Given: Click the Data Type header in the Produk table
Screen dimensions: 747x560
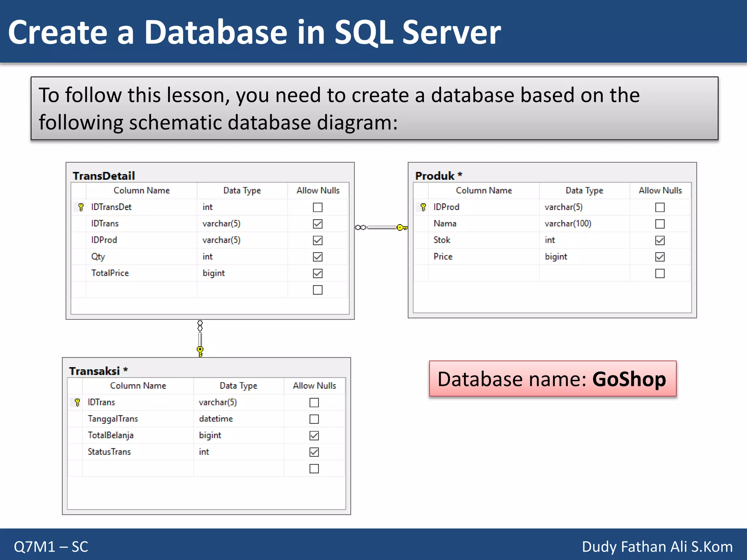Looking at the screenshot, I should coord(584,190).
